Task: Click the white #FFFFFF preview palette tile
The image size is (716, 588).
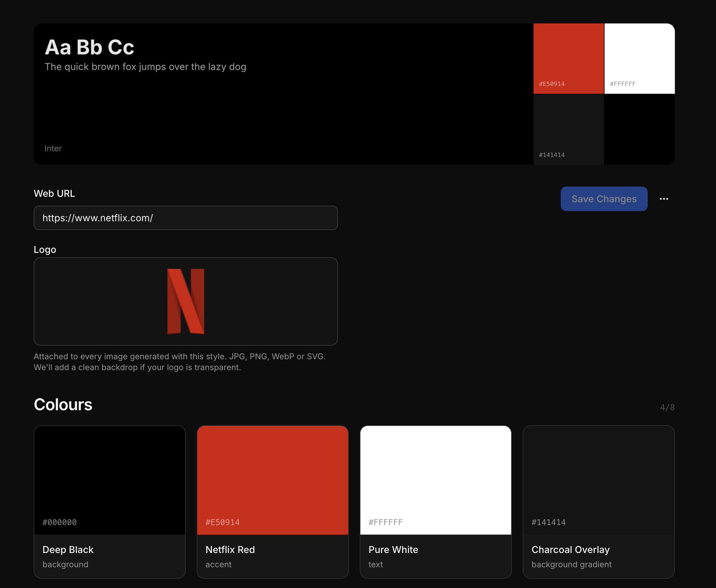Action: click(639, 58)
